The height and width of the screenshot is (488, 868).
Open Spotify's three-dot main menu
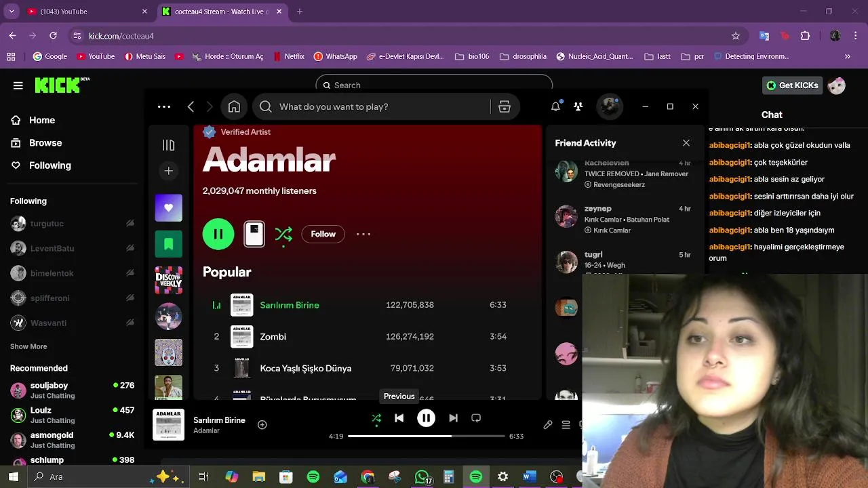point(164,106)
